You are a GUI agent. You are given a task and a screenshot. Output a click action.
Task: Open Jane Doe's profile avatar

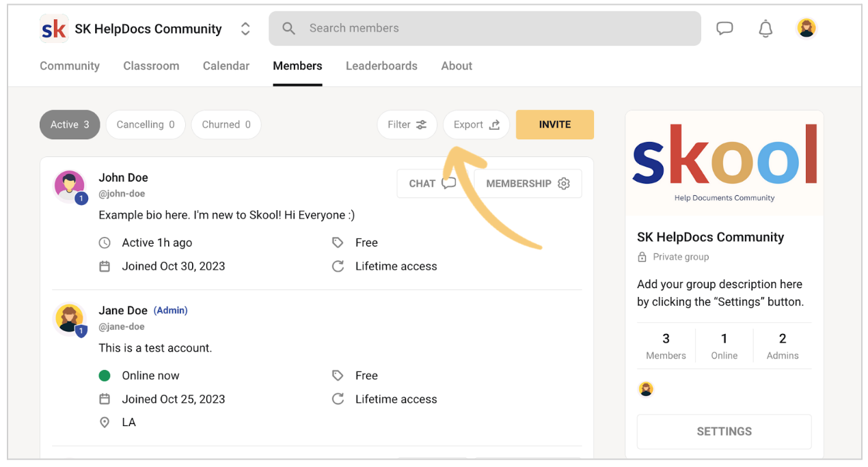pos(69,317)
